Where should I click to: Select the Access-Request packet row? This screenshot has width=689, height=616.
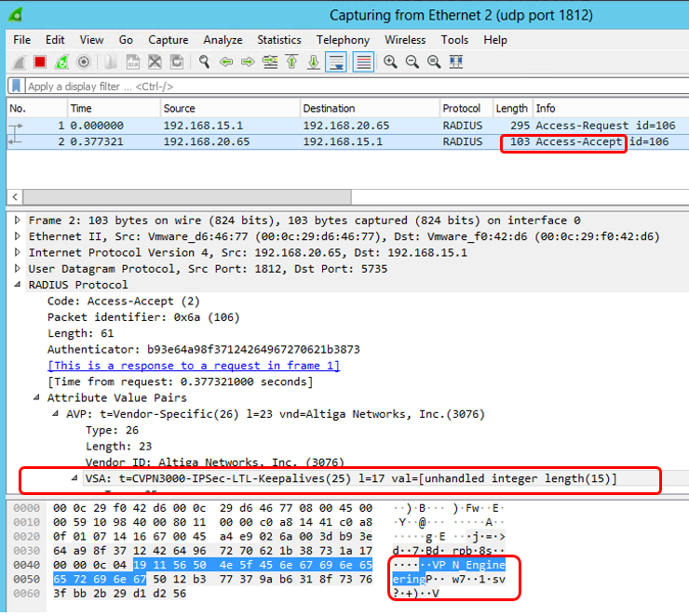(x=279, y=126)
